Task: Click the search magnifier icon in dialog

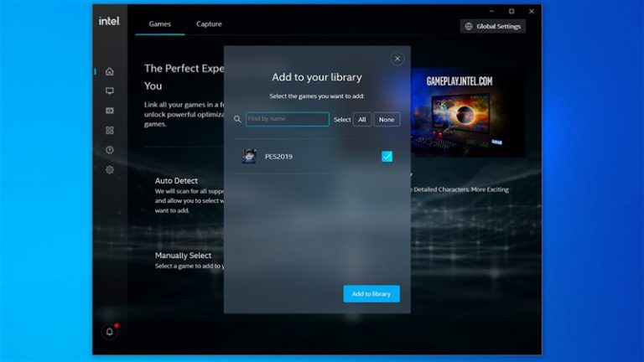Action: 238,120
